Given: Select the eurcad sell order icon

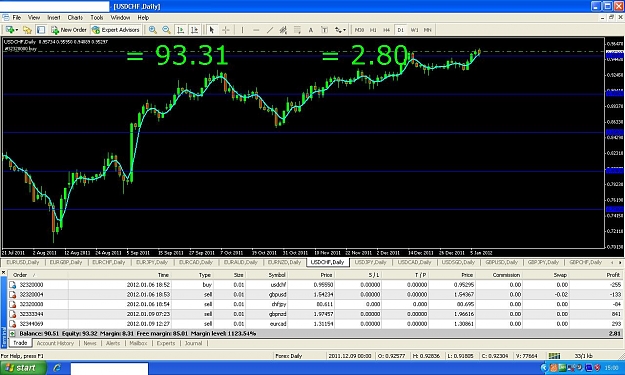Looking at the screenshot, I should (x=13, y=324).
